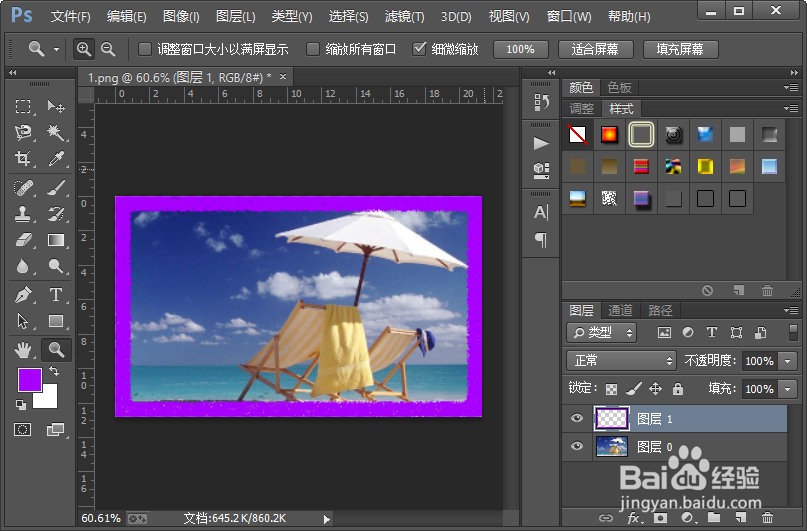Select the Dodge tool
The image size is (807, 531).
[x=56, y=266]
